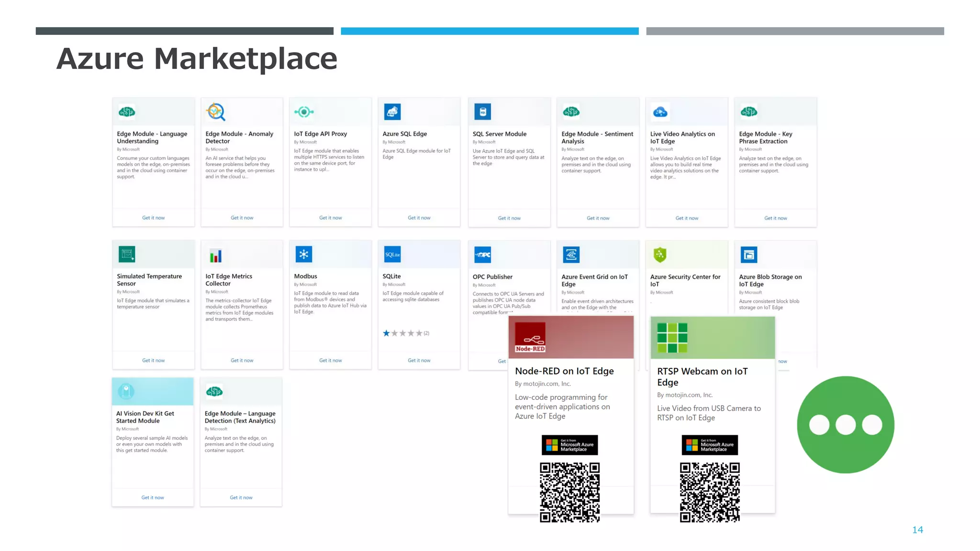Click Node-RED publisher motojin.com, Inc.
Screen dimensions: 980x551
click(x=543, y=384)
